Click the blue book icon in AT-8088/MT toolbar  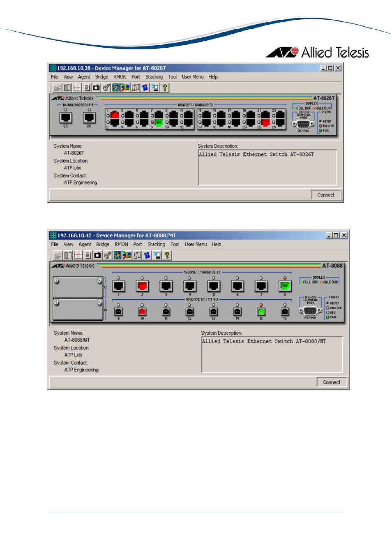click(147, 255)
